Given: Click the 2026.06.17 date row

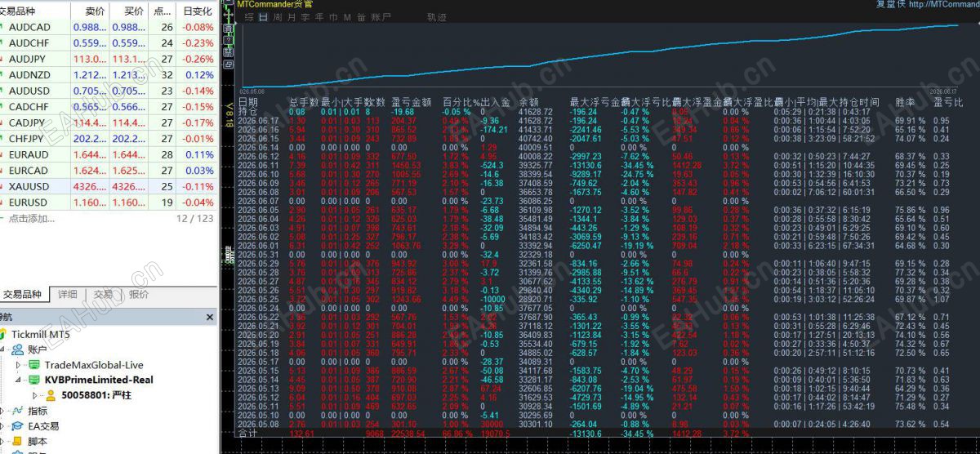Looking at the screenshot, I should (x=258, y=120).
